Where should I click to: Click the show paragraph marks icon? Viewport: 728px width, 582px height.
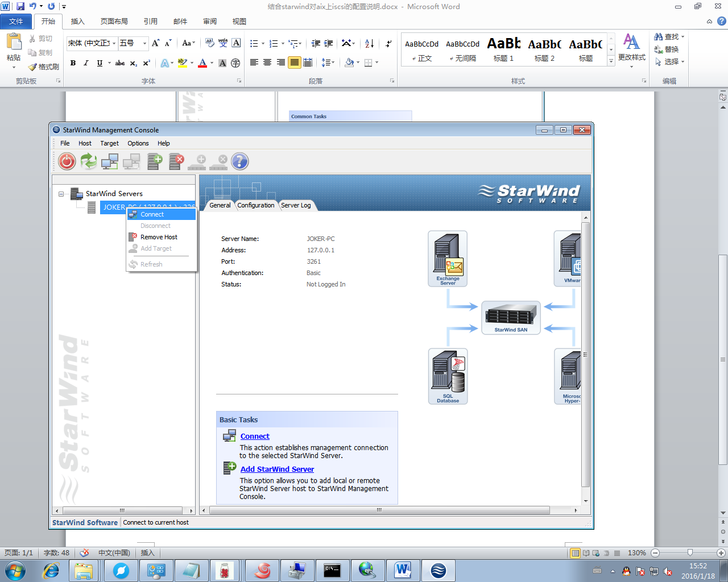pos(388,43)
